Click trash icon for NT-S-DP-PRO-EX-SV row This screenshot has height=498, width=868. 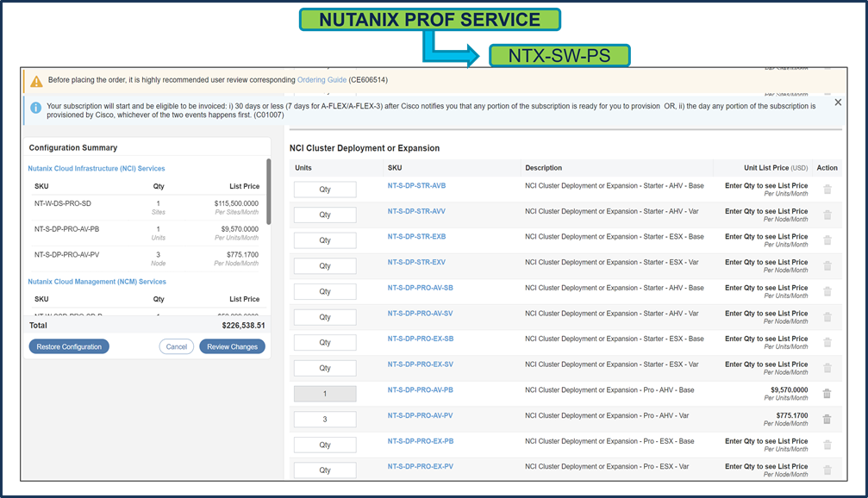pos(827,368)
